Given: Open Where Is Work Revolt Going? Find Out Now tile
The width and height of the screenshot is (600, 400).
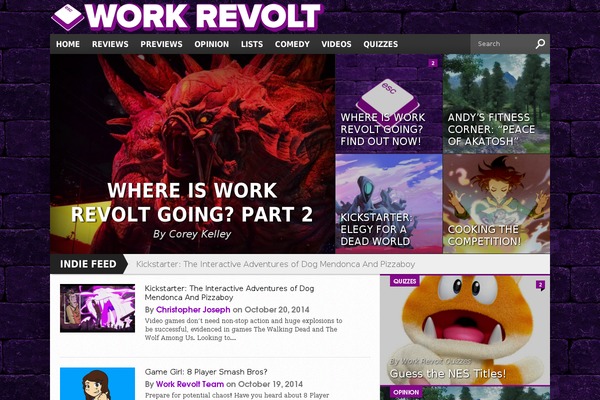Looking at the screenshot, I should [x=389, y=104].
